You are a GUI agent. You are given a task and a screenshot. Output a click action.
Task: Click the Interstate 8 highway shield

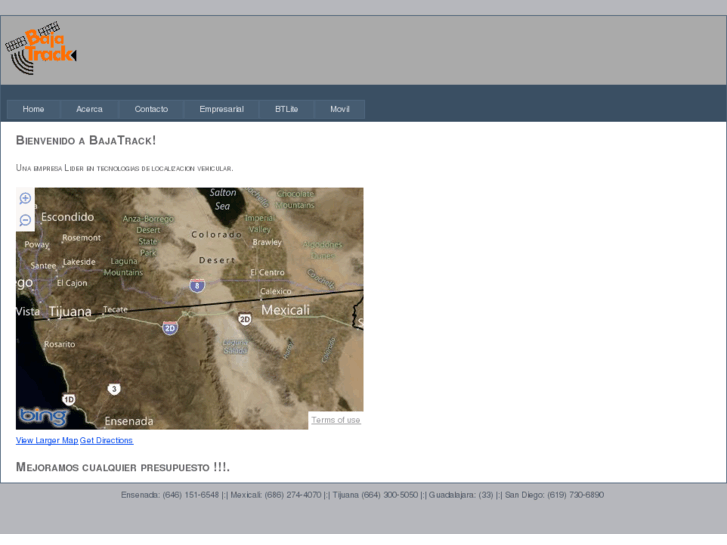tap(197, 286)
